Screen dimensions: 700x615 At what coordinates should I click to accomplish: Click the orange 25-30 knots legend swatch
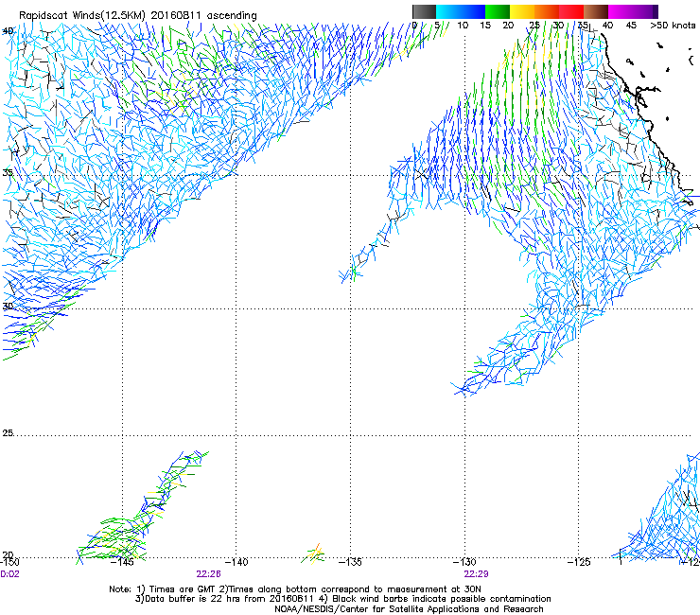click(x=547, y=11)
